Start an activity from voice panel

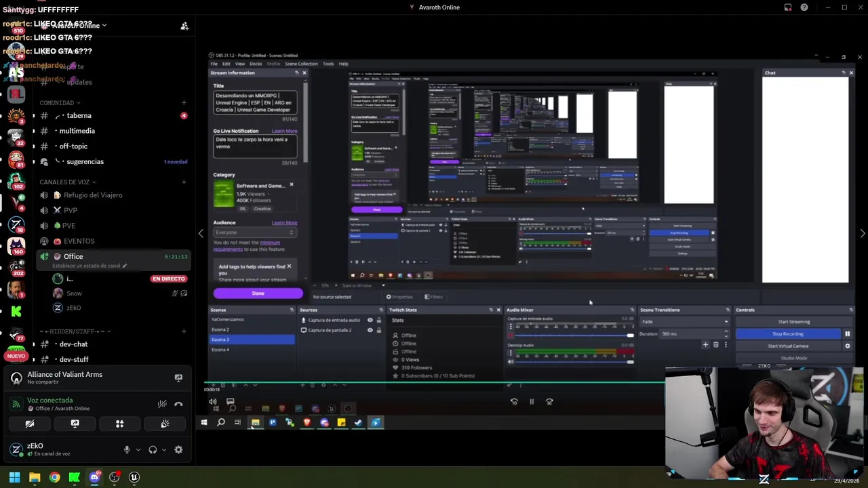(119, 424)
